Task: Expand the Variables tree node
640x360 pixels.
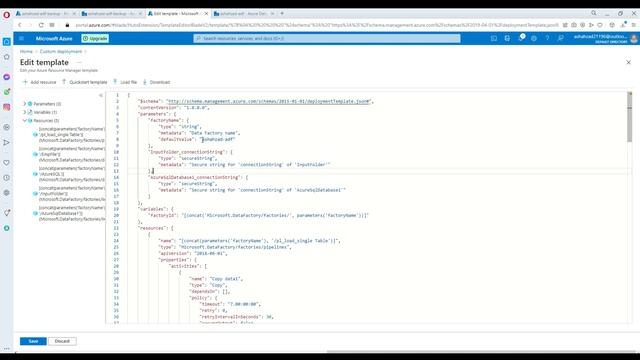Action: click(x=24, y=112)
